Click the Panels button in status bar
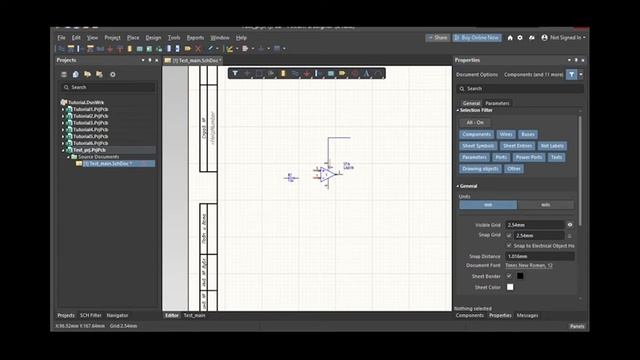Viewport: 640px width, 360px height. [x=577, y=326]
